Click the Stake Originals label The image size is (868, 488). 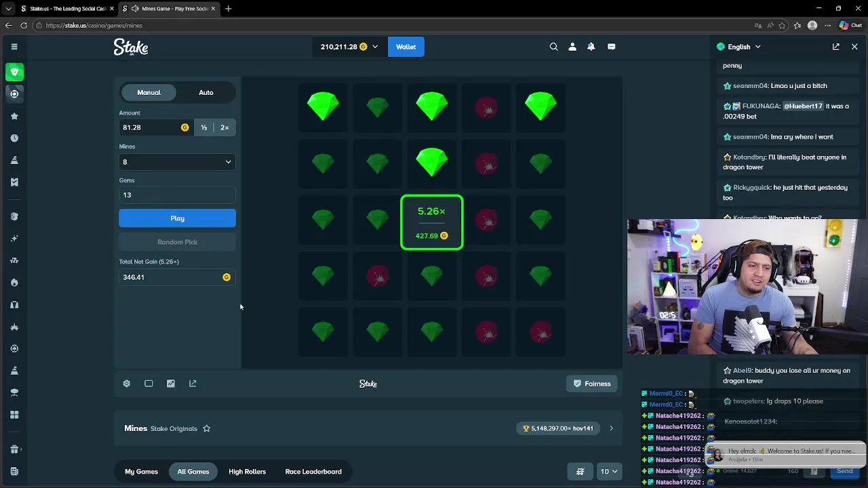[174, 428]
